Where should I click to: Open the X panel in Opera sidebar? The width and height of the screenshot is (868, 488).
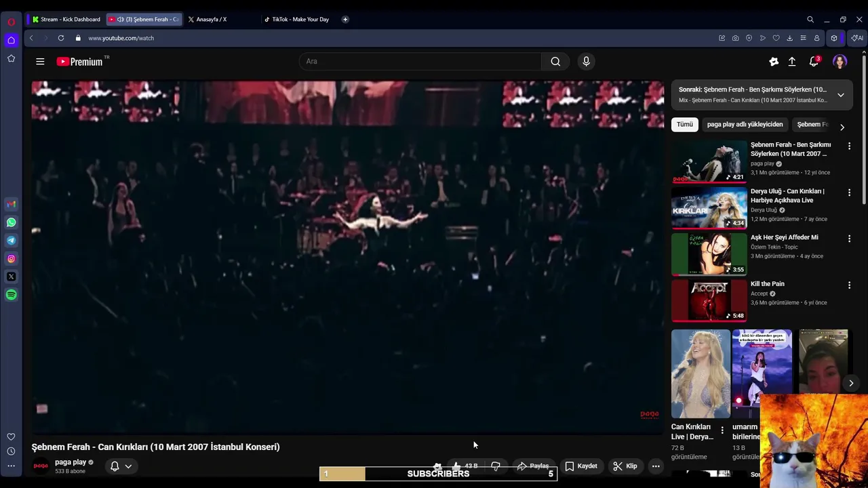11,277
